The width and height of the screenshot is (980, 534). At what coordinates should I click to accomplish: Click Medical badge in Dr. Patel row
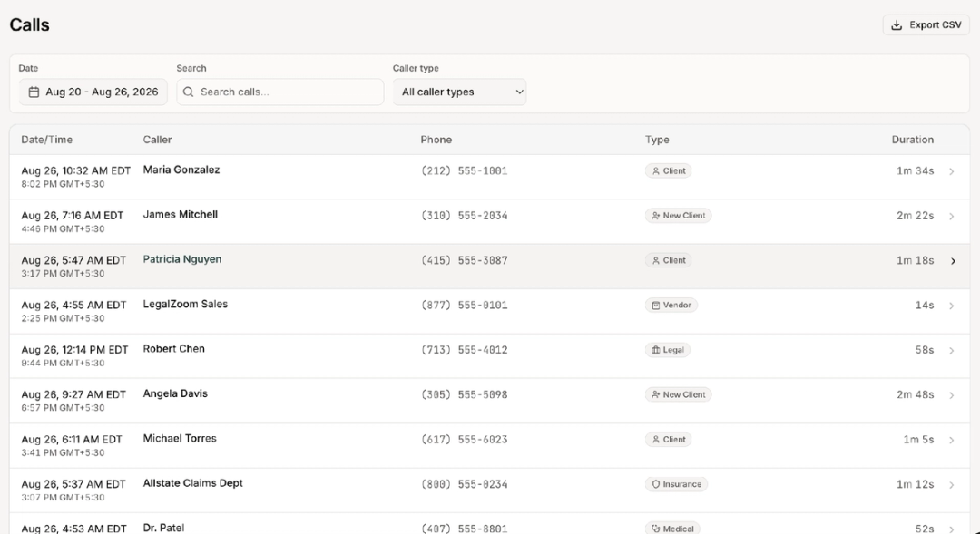(672, 529)
